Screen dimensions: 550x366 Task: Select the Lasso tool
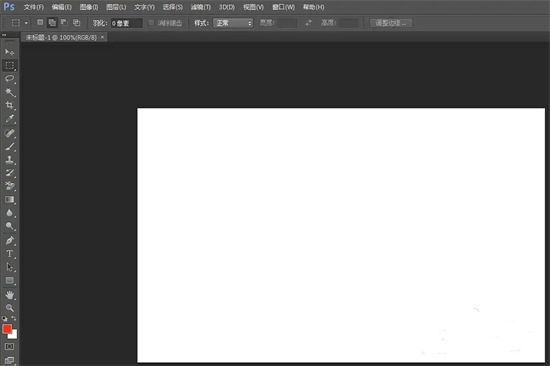click(9, 79)
